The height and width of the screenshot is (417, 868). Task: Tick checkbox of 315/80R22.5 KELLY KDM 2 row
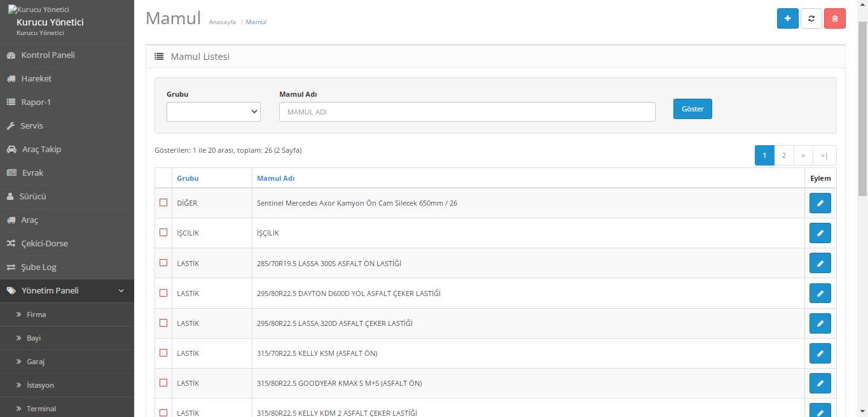163,413
